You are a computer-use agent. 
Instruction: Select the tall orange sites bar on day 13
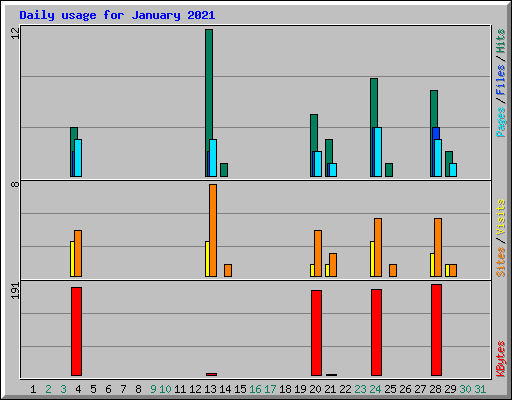click(x=213, y=230)
